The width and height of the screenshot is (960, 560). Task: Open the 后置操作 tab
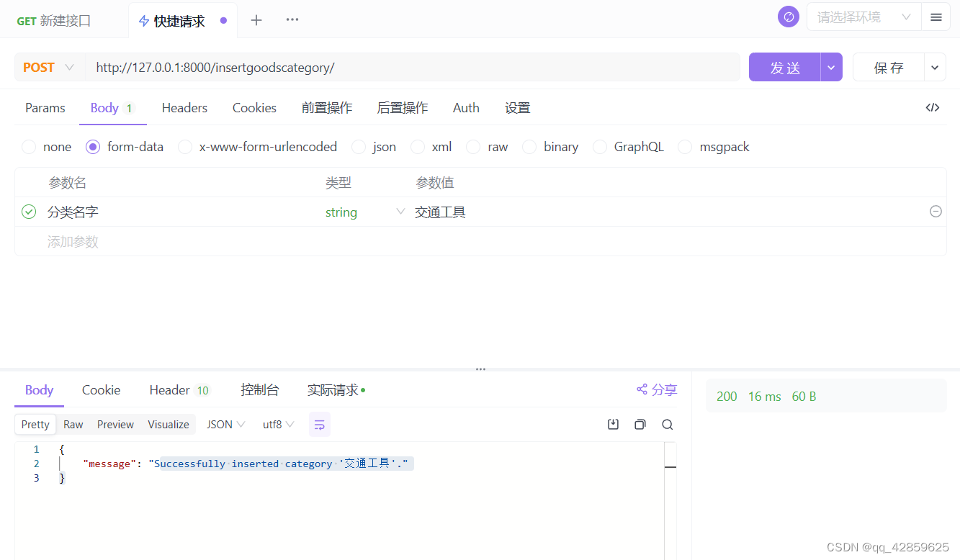point(403,107)
